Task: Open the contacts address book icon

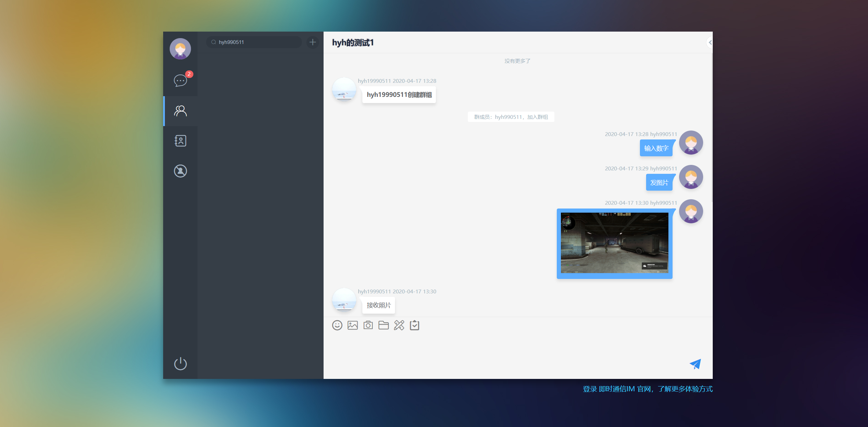Action: 180,141
